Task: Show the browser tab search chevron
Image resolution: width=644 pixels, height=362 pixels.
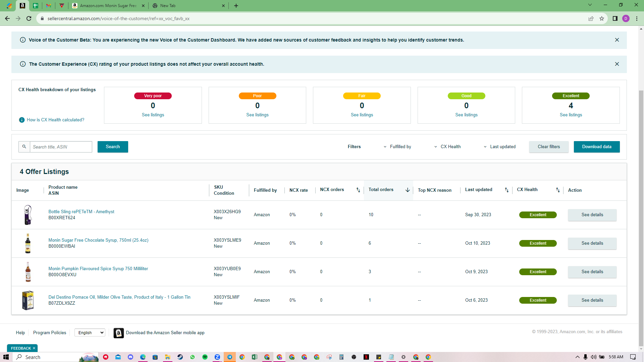Action: [590, 5]
